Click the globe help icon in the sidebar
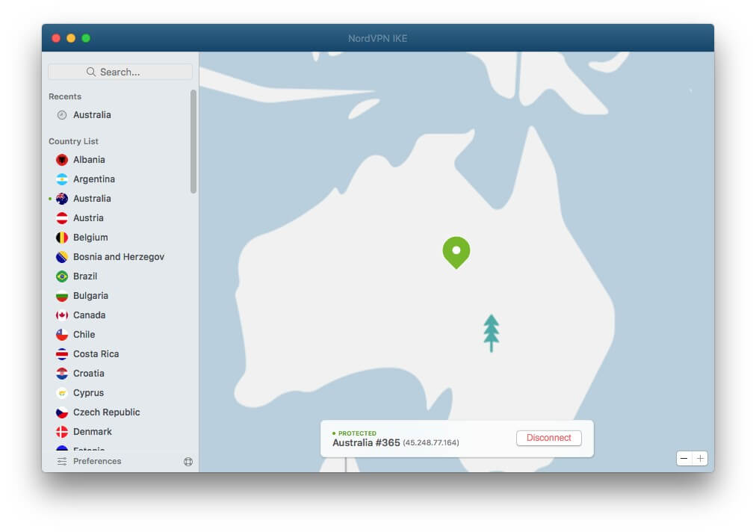Image resolution: width=756 pixels, height=532 pixels. [188, 462]
